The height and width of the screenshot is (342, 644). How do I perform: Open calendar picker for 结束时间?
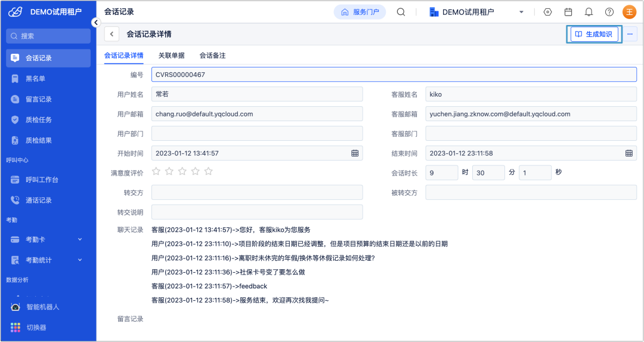[629, 153]
